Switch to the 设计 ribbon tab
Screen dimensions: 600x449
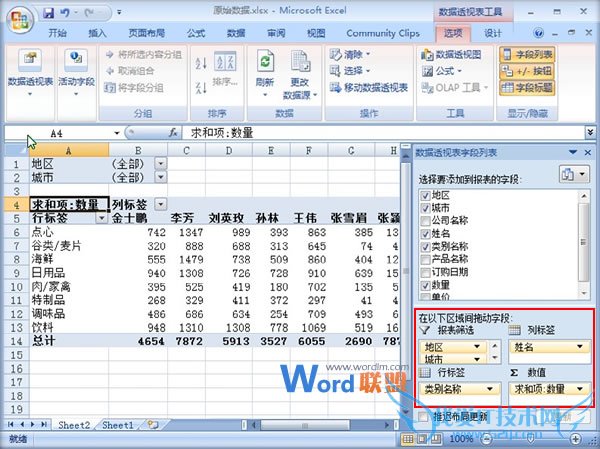click(492, 33)
